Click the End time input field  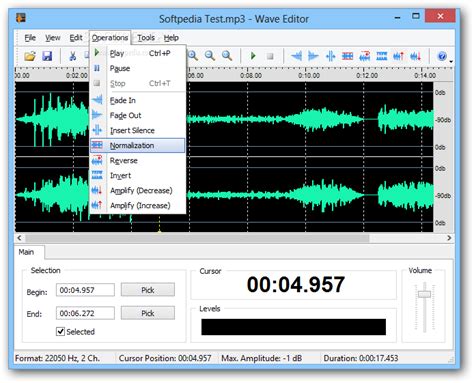85,313
